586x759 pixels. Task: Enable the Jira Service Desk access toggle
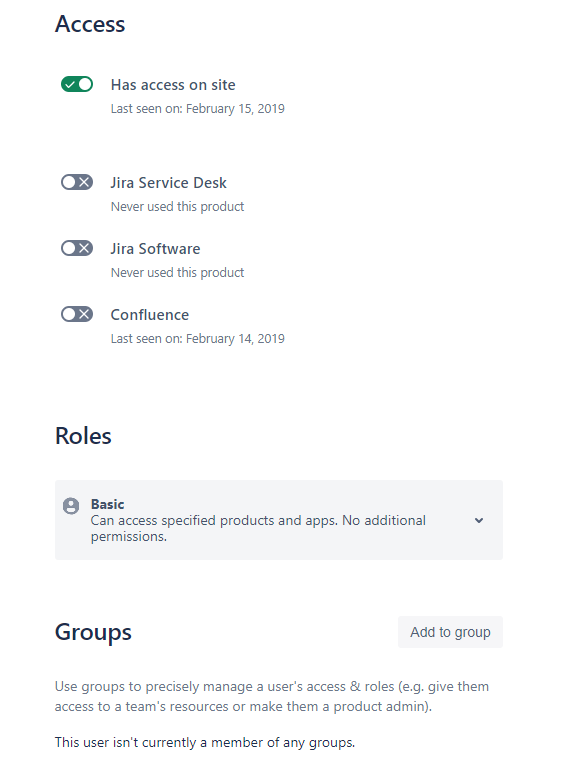77,182
